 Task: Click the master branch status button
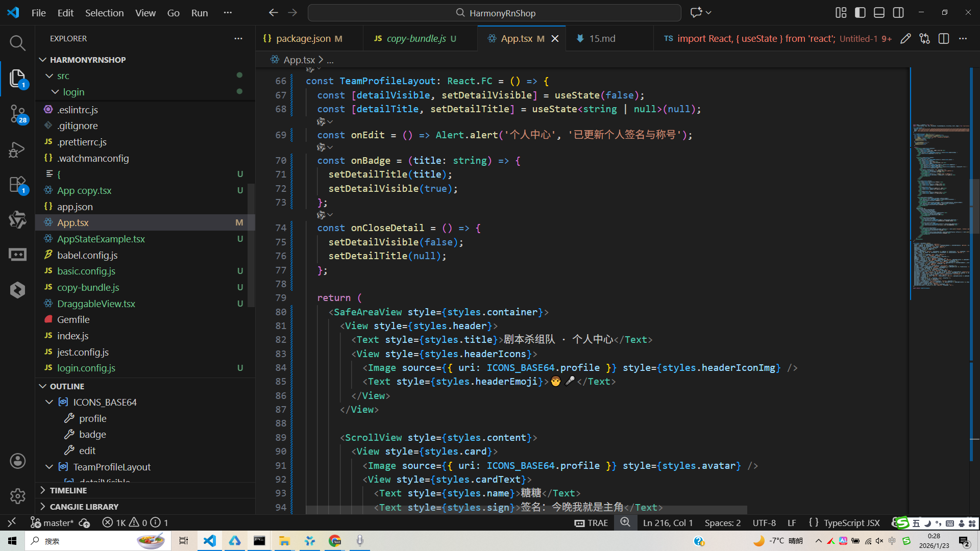coord(52,523)
